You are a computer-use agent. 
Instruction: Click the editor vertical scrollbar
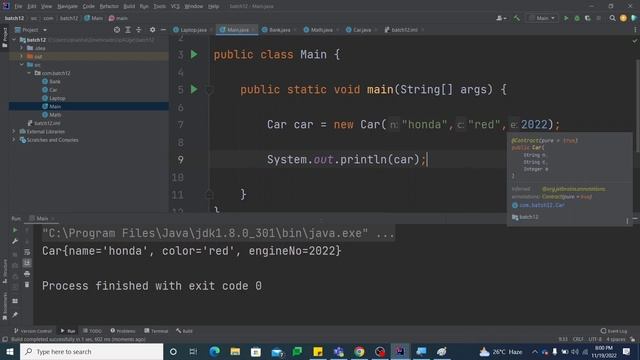point(637,106)
